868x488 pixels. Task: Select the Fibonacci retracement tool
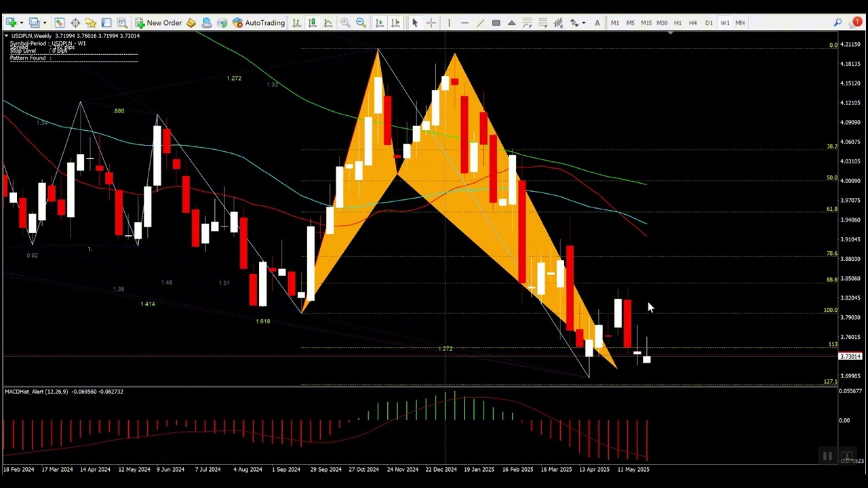pos(527,23)
